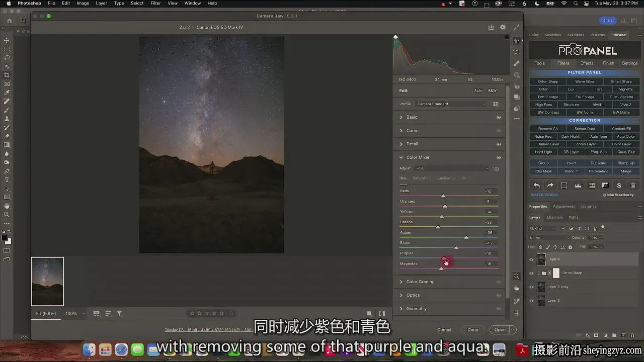The width and height of the screenshot is (644, 362).
Task: Open the Adjust HSL dropdown
Action: [452, 168]
